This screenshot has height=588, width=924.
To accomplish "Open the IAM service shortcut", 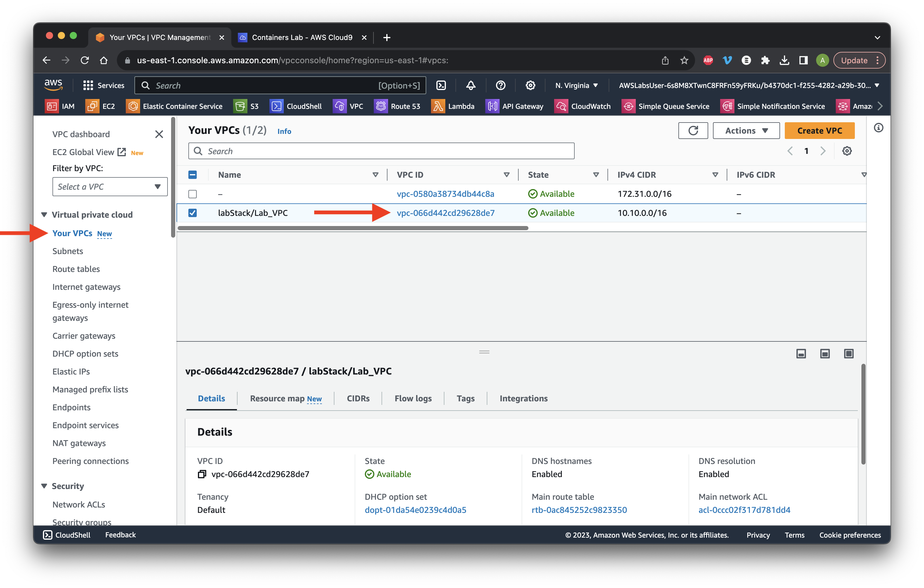I will (60, 106).
